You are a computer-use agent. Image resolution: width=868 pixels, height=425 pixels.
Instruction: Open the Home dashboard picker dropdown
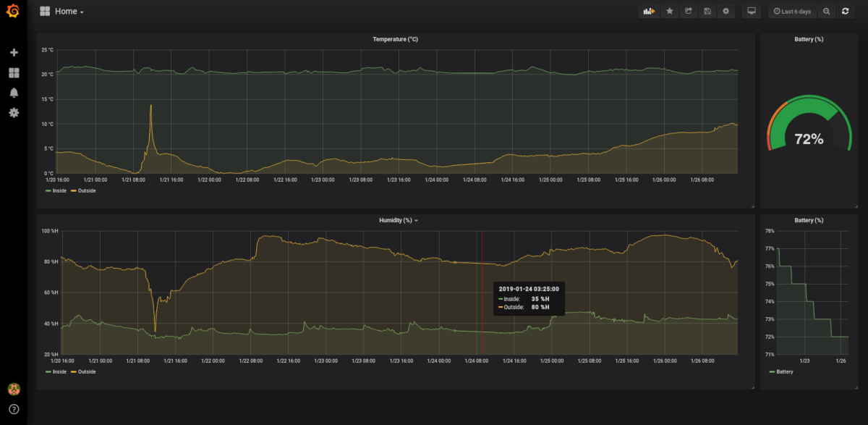pyautogui.click(x=62, y=12)
